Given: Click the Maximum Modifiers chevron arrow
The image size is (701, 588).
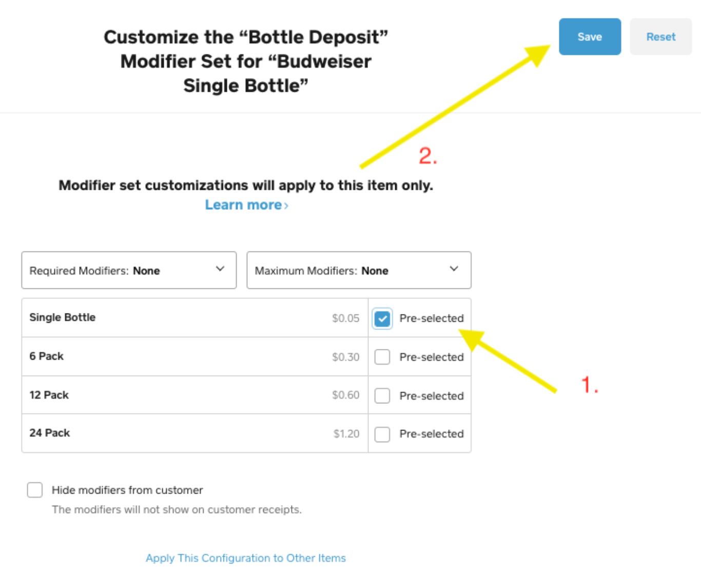Looking at the screenshot, I should pos(454,269).
